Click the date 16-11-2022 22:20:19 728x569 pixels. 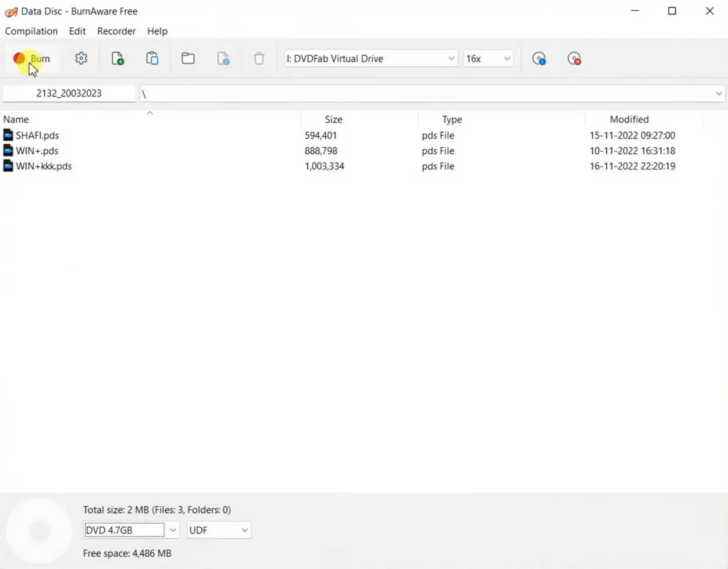633,166
